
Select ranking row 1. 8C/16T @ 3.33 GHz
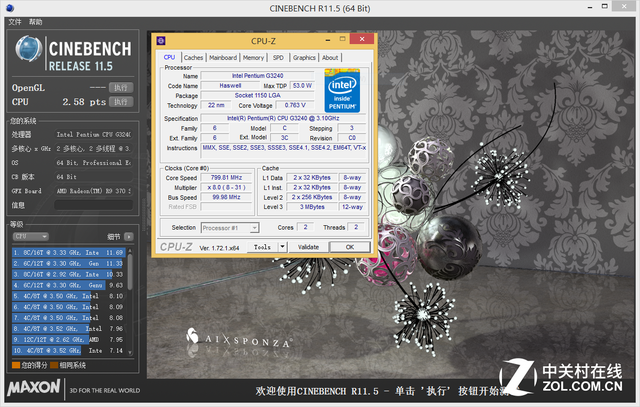tap(68, 253)
